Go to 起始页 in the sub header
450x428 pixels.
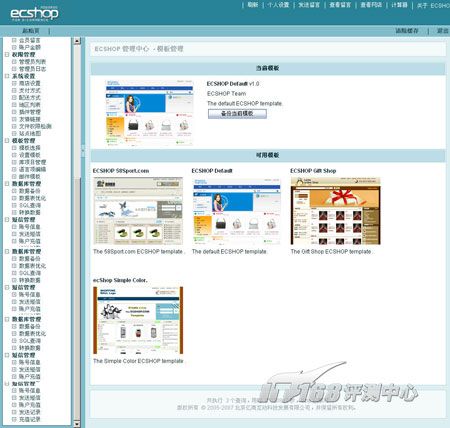click(x=31, y=31)
